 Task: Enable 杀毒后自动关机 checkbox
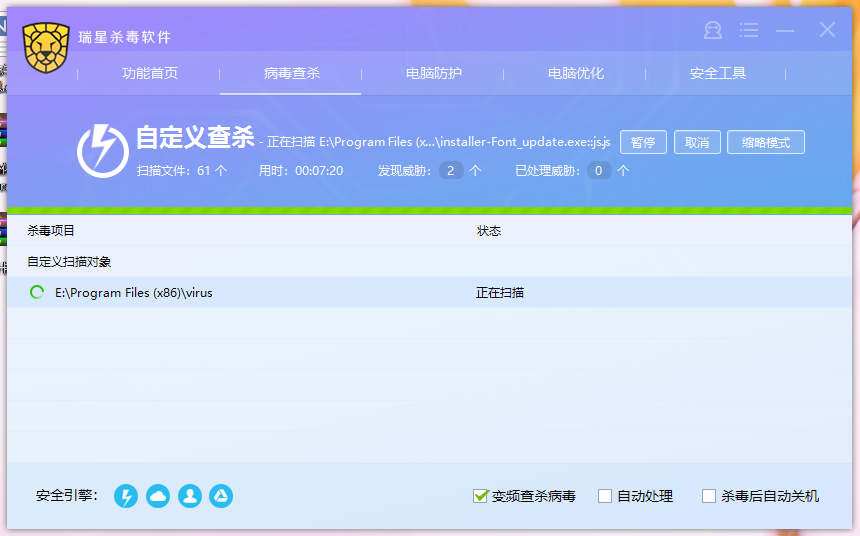pyautogui.click(x=709, y=496)
